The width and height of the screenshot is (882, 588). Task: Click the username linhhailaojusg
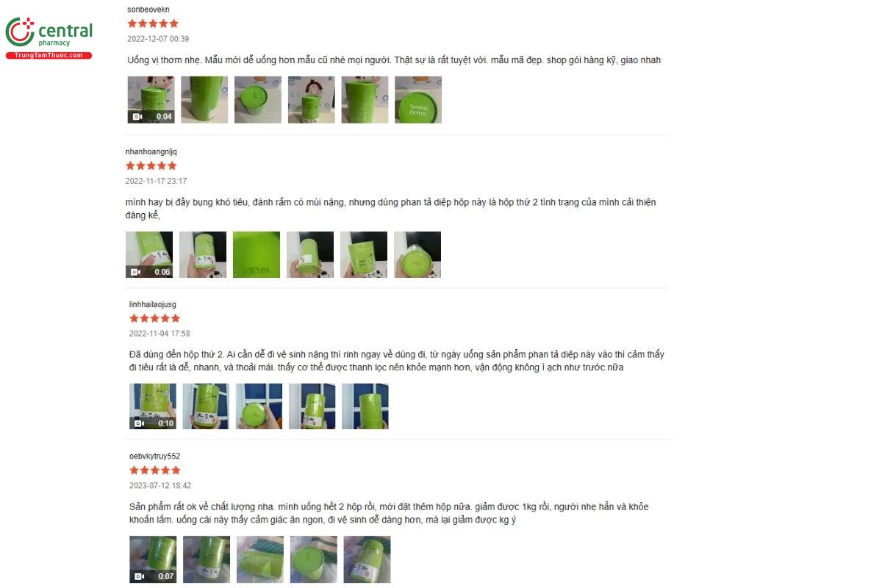tap(153, 304)
